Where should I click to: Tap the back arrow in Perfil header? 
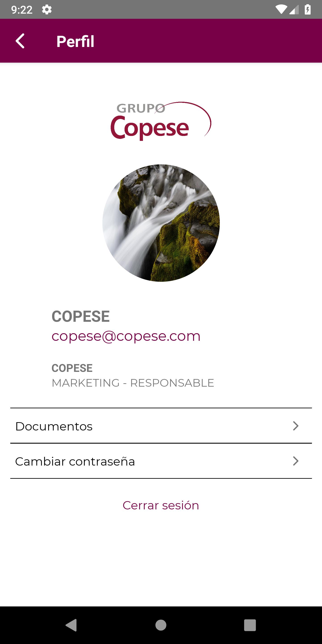[x=20, y=41]
